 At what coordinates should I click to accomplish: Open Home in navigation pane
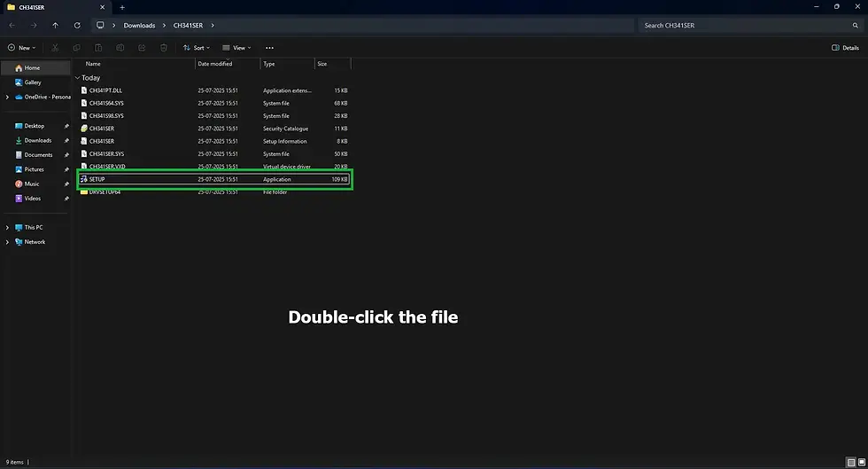[x=36, y=67]
